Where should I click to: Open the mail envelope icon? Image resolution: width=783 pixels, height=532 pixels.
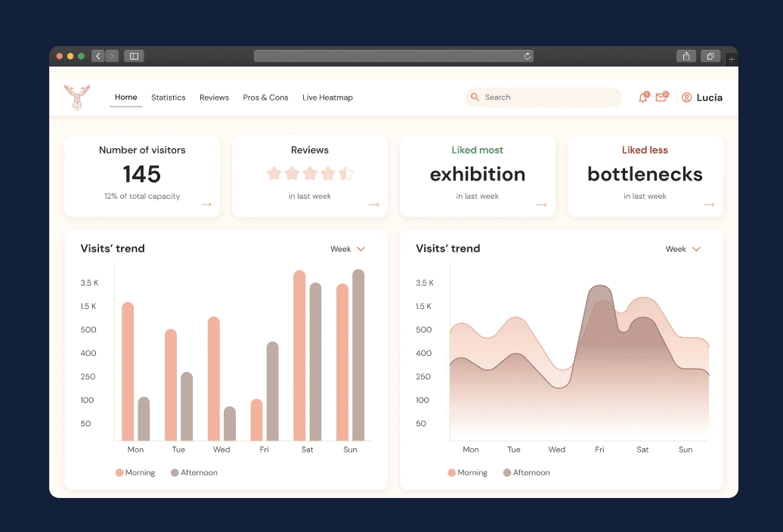tap(661, 97)
